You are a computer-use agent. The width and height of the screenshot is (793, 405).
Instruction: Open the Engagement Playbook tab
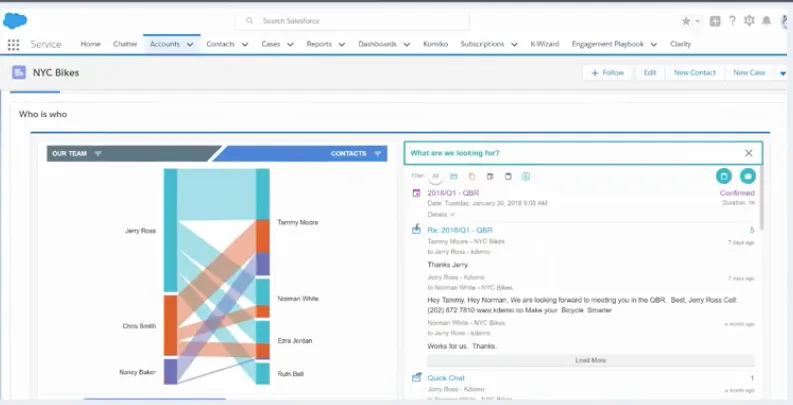click(x=608, y=44)
